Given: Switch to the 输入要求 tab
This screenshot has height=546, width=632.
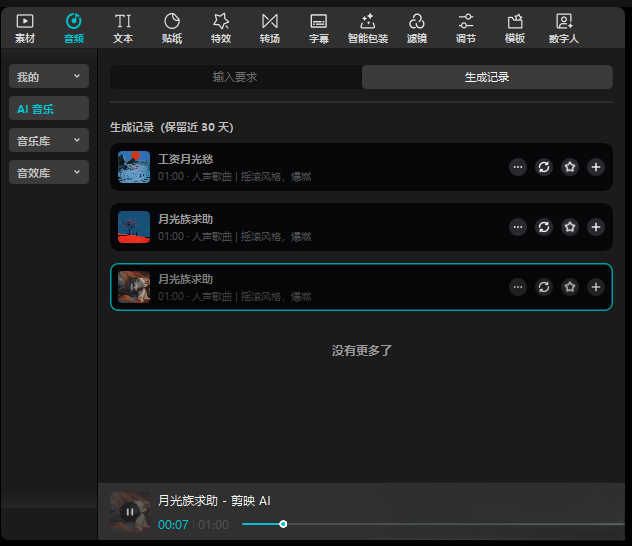Looking at the screenshot, I should (236, 77).
